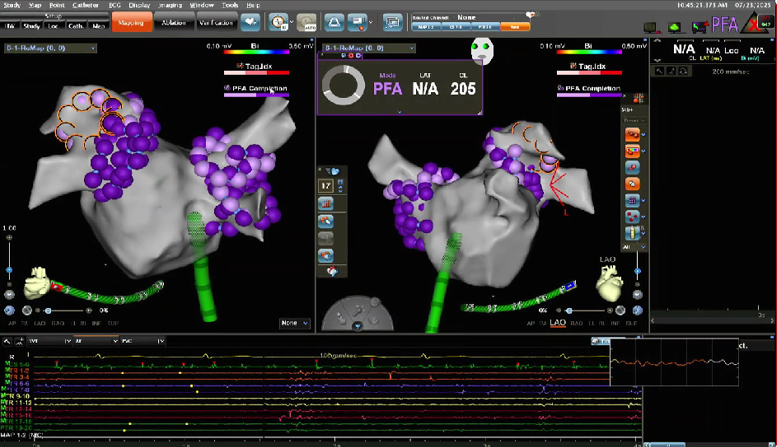Click the PFA mode icon in top-right
This screenshot has height=447, width=777.
(725, 22)
